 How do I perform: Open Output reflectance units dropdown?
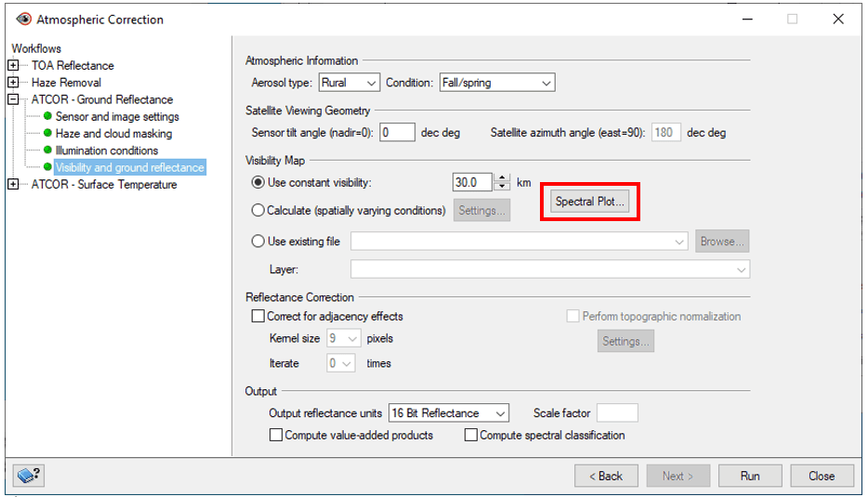coord(448,412)
